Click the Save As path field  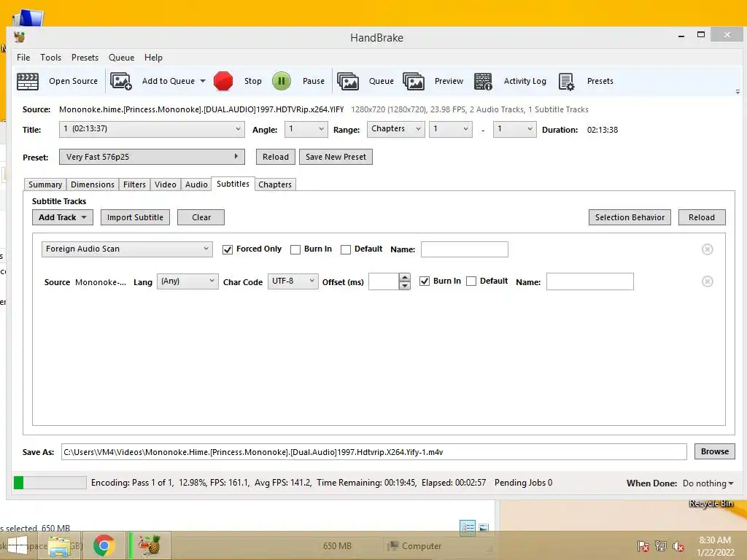[374, 452]
